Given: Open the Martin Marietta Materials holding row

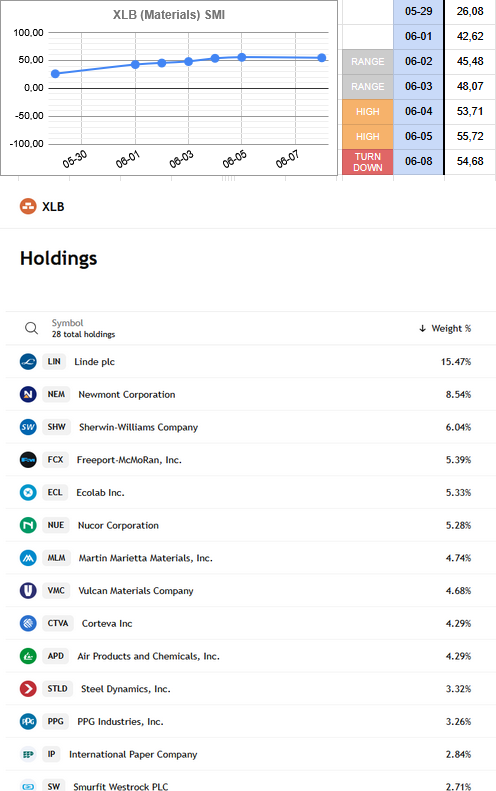Looking at the screenshot, I should (250, 558).
